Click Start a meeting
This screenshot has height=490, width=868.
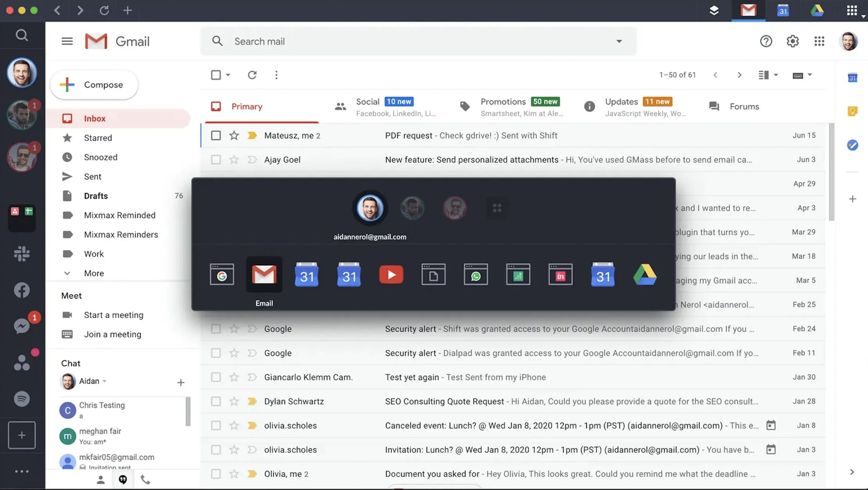tap(113, 315)
